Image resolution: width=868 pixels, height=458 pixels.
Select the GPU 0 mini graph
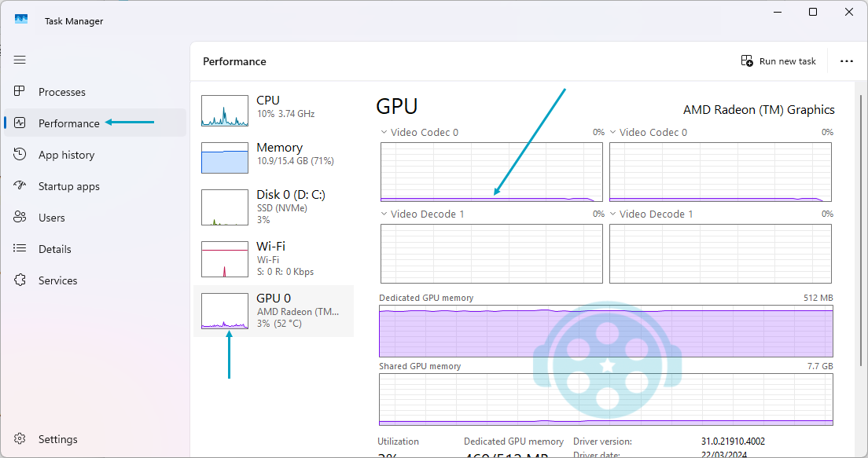(x=225, y=311)
